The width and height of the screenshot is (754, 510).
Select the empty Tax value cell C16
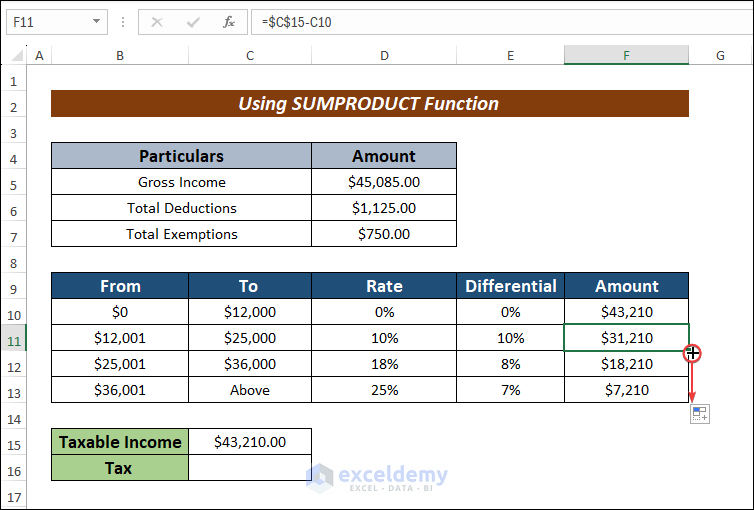pos(250,468)
